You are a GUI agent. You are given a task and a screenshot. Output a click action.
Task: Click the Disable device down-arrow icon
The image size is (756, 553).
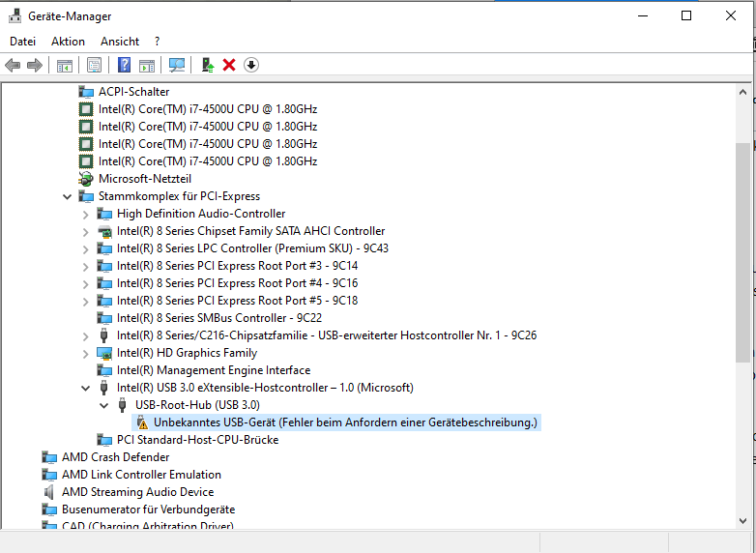click(251, 65)
